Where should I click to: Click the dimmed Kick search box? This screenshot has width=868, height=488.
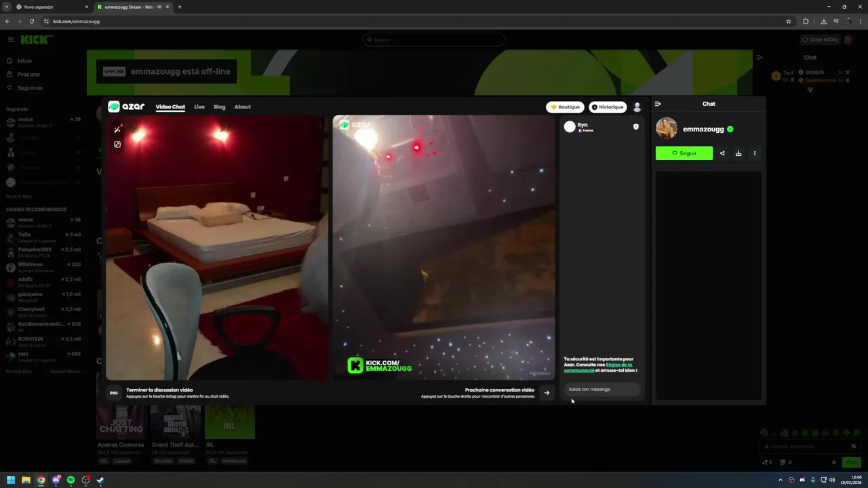(x=434, y=39)
